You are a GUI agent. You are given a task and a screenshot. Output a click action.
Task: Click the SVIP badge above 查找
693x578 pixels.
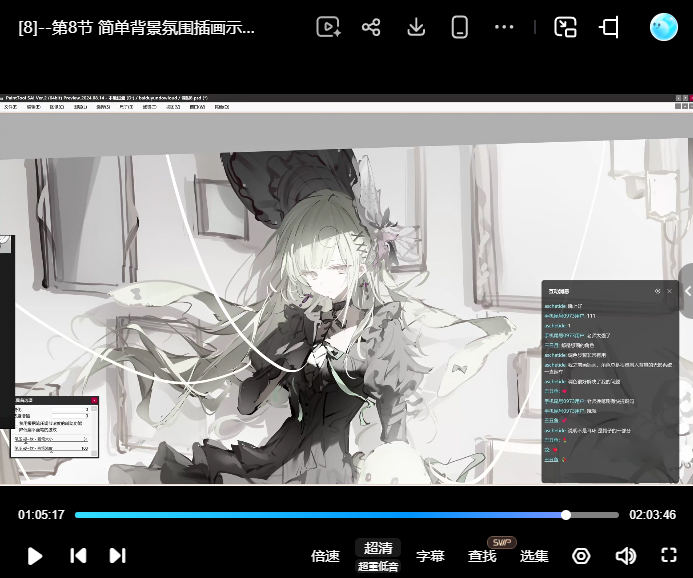[x=502, y=542]
